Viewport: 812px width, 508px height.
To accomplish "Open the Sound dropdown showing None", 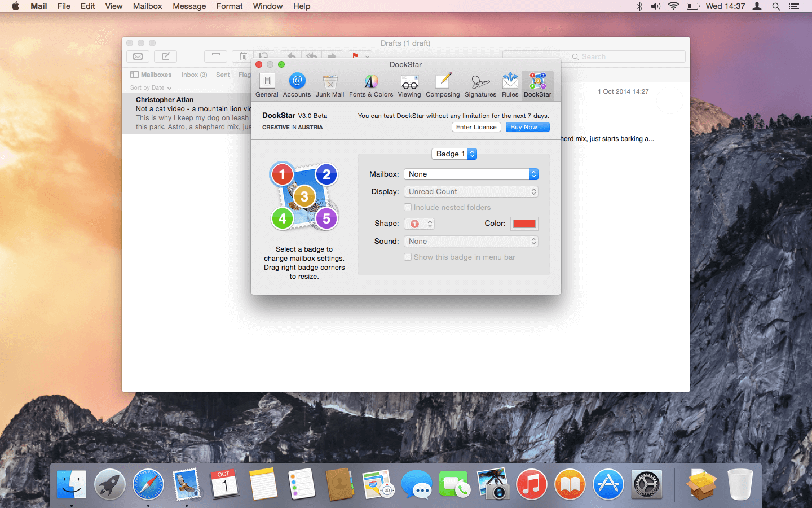I will (x=471, y=241).
